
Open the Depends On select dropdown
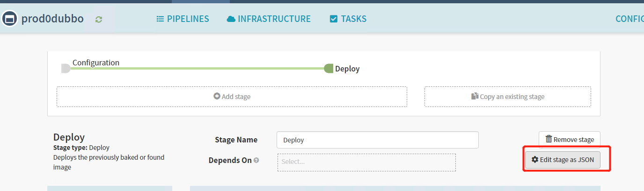tap(366, 162)
